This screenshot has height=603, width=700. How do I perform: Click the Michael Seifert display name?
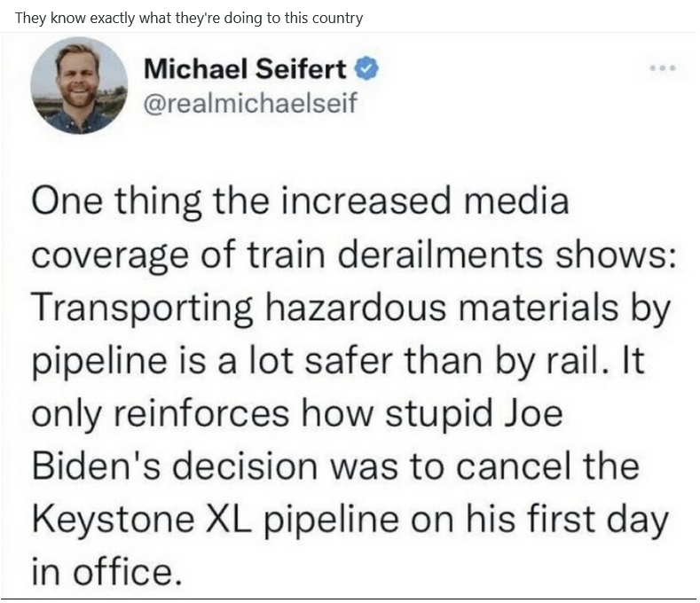(247, 68)
